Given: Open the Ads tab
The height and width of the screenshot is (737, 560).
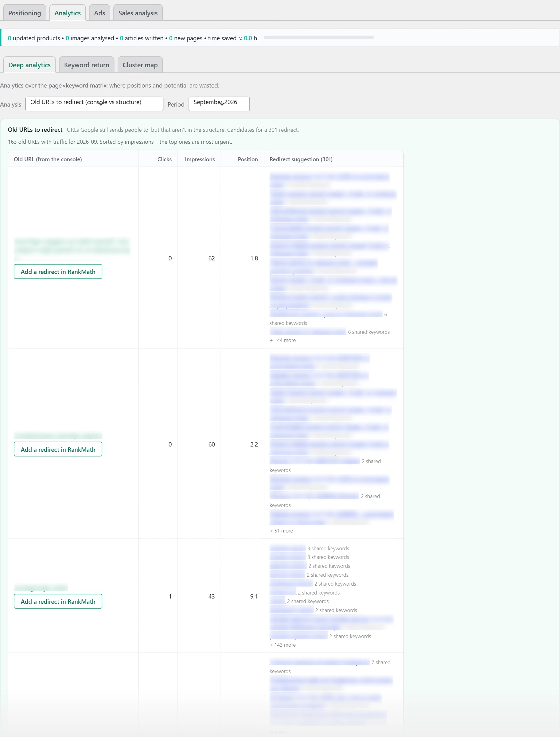Looking at the screenshot, I should tap(99, 13).
